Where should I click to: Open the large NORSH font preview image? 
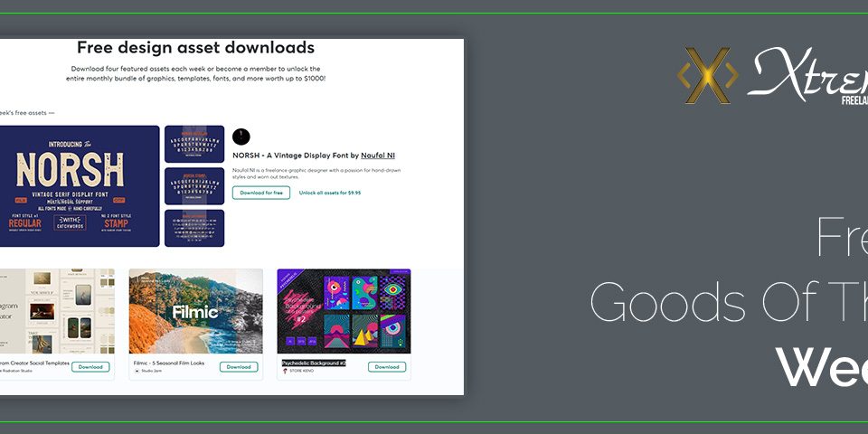79,186
